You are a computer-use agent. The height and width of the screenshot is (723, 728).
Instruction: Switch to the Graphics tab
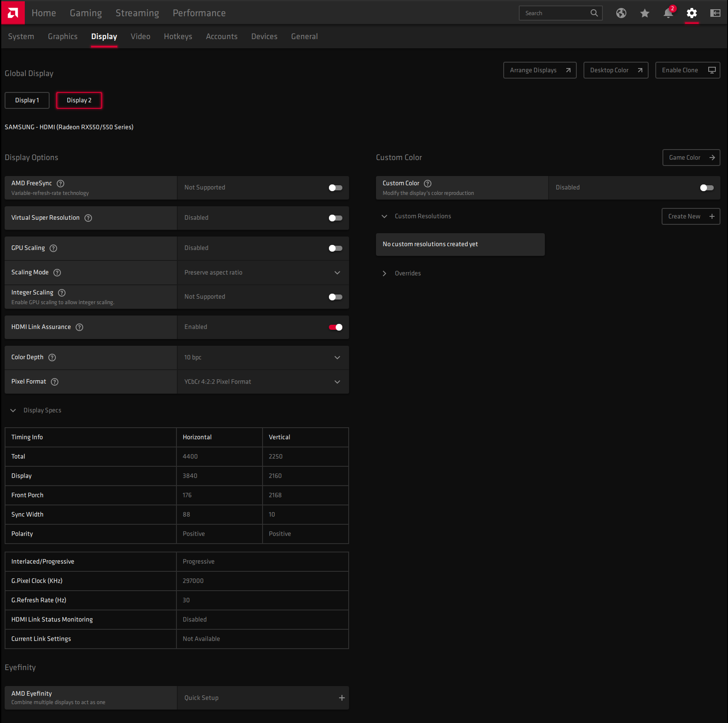[63, 37]
